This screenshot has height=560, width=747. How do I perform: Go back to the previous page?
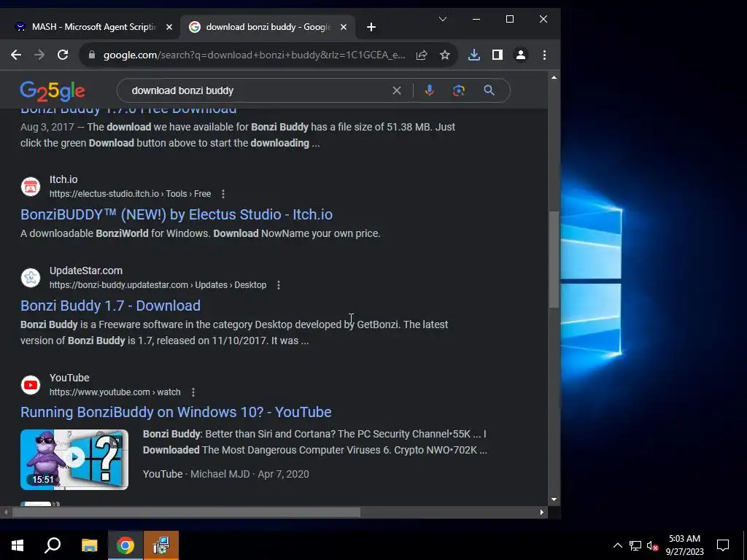click(16, 55)
